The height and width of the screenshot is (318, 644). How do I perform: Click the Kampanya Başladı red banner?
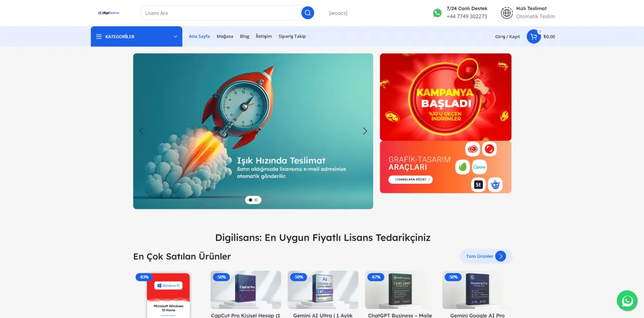coord(445,97)
